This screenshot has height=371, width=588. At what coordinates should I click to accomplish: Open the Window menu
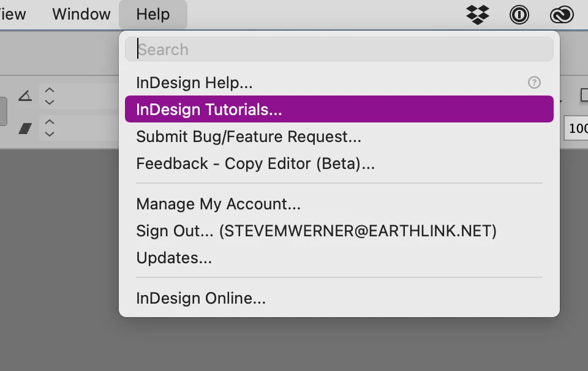81,14
